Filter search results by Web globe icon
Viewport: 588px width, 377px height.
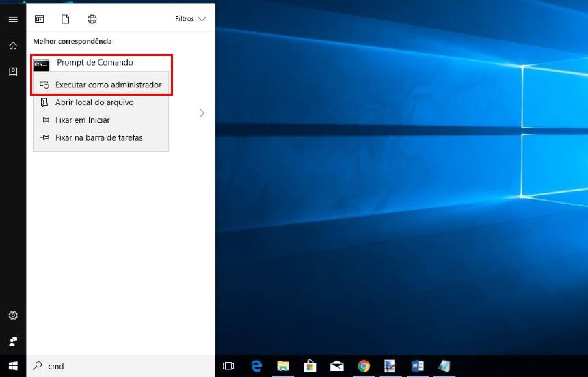click(92, 19)
